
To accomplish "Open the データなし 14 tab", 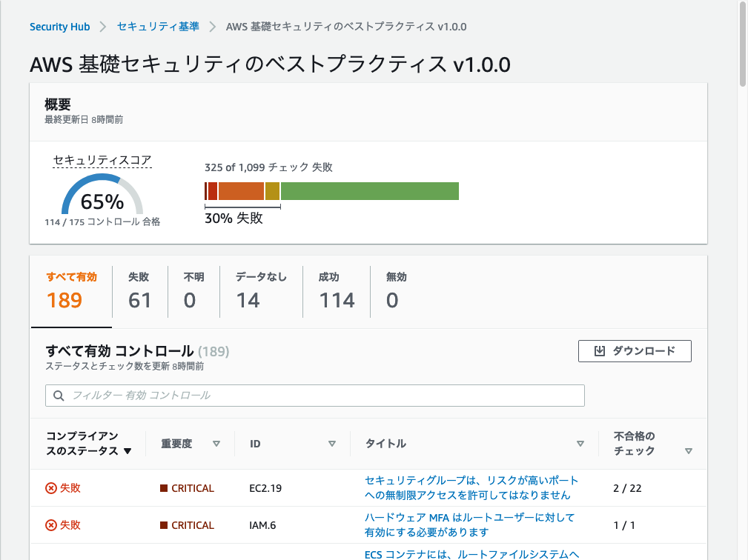I will pos(261,290).
